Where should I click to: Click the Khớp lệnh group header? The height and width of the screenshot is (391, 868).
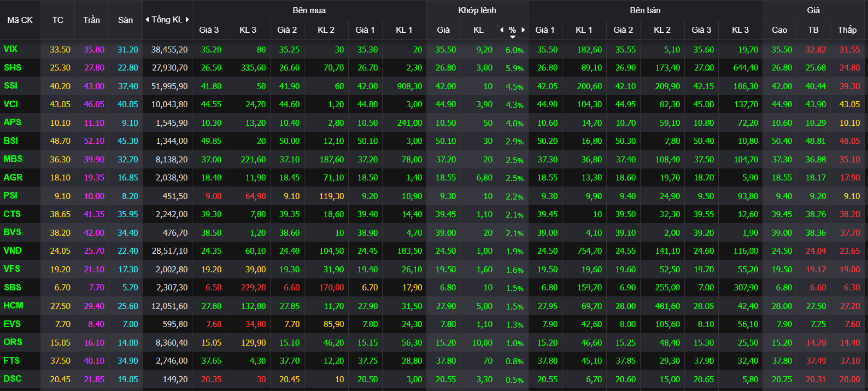[x=477, y=10]
